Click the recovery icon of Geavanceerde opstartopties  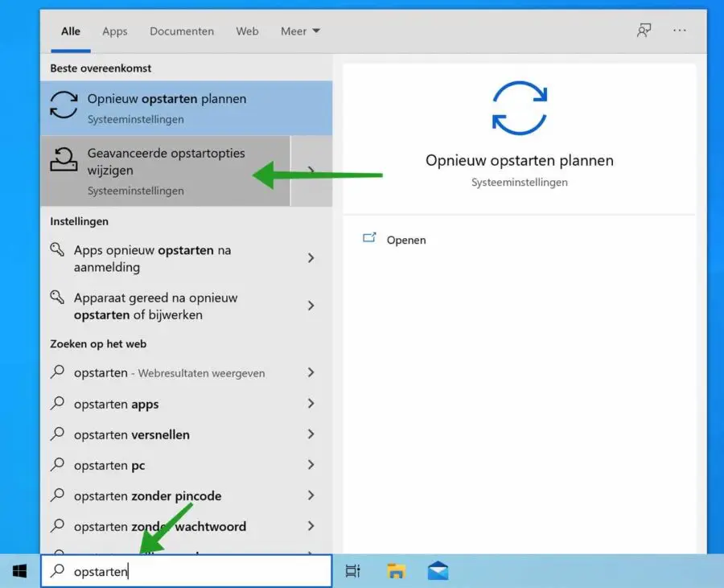click(64, 160)
